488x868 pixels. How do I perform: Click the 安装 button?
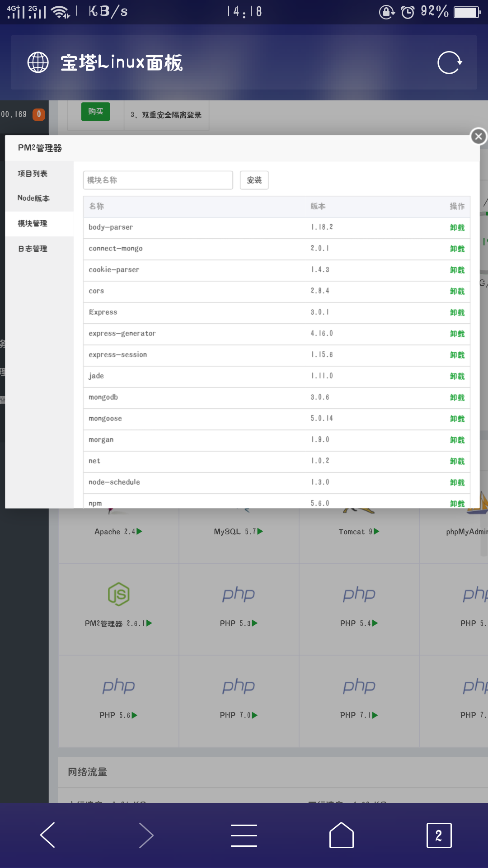pos(254,180)
